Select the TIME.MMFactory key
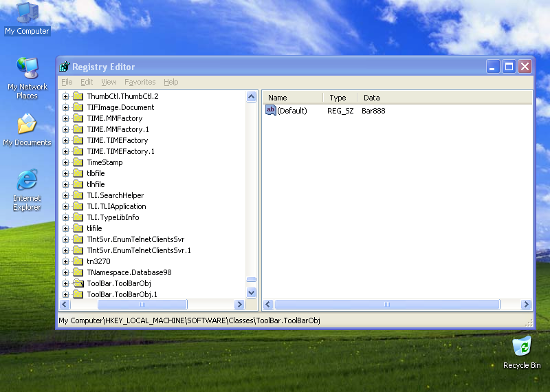Screen dimensions: 550x392 (114, 118)
